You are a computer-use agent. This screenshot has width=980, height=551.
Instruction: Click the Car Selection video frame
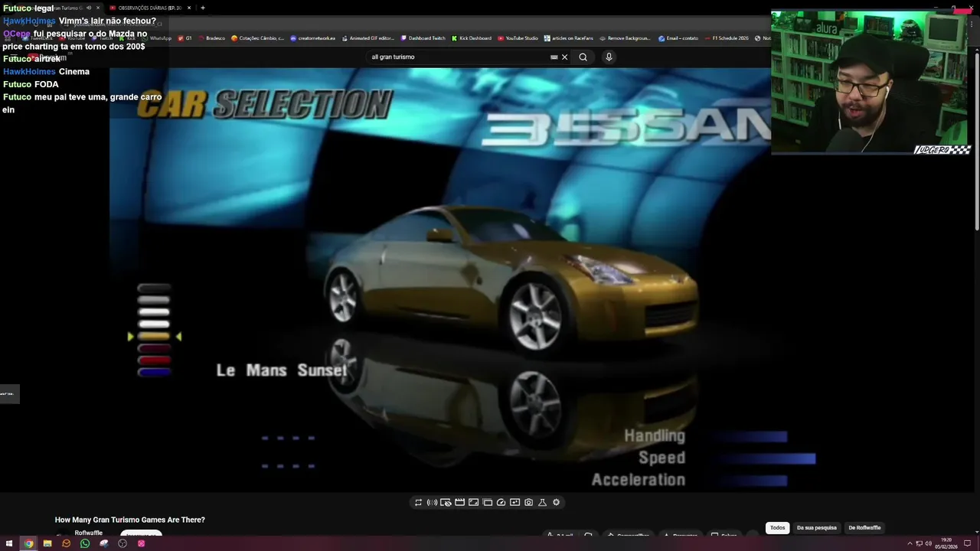coord(440,279)
